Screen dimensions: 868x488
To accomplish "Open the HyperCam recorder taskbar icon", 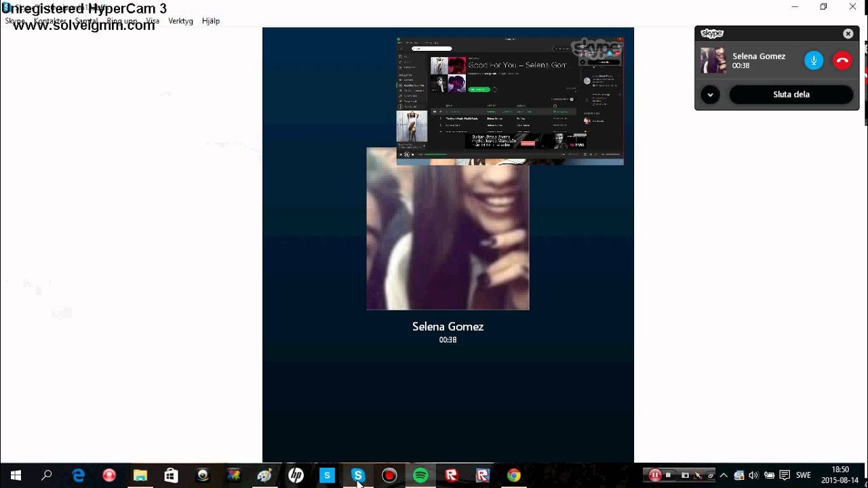I will (x=389, y=476).
